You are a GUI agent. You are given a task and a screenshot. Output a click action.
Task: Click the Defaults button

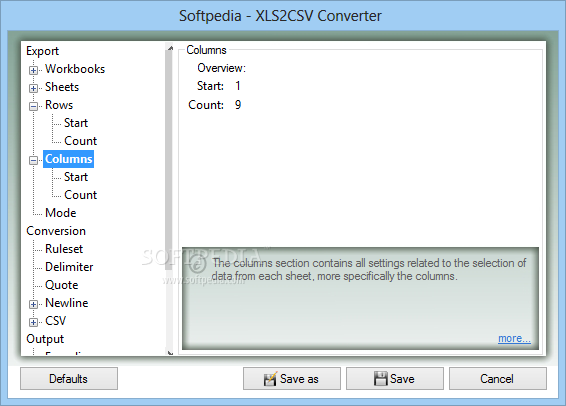(69, 379)
